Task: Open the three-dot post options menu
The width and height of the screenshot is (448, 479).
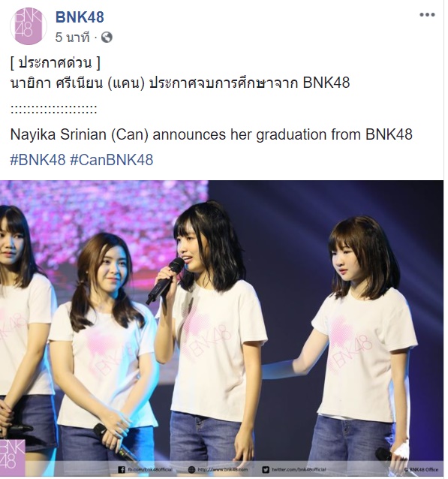Action: pos(427,15)
